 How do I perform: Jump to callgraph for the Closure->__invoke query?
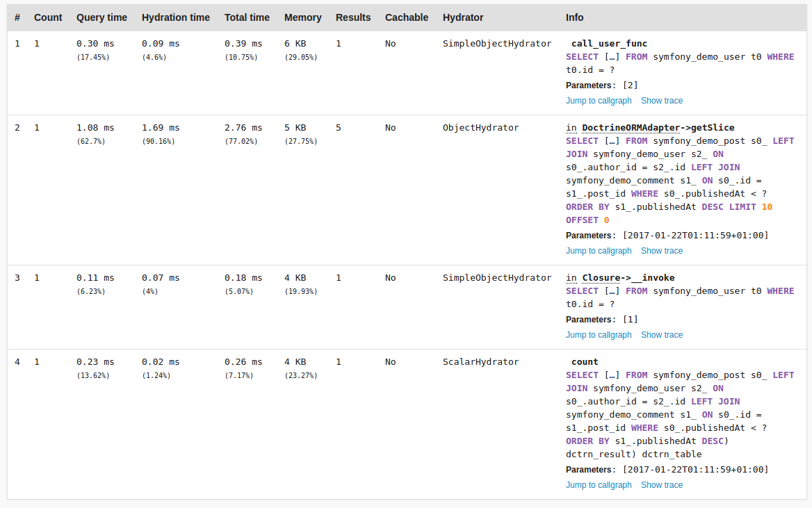point(598,334)
